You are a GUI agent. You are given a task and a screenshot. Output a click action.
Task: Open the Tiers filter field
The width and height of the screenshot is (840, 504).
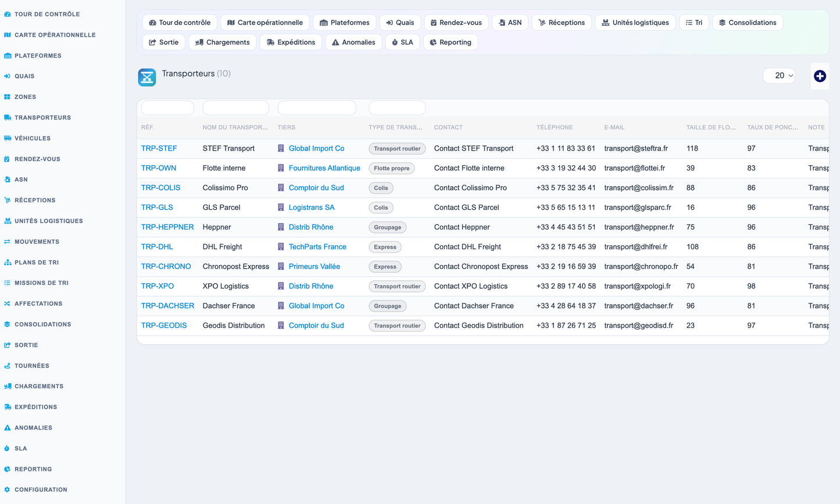pyautogui.click(x=317, y=108)
